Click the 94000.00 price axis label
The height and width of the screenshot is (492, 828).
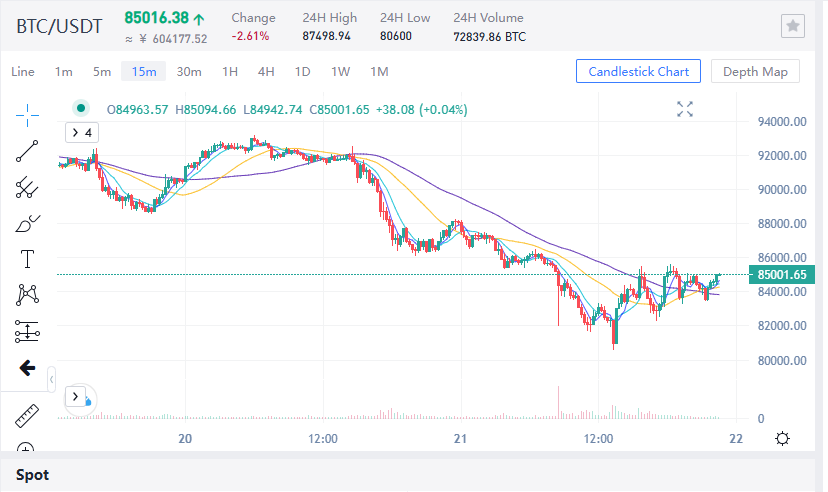point(782,121)
